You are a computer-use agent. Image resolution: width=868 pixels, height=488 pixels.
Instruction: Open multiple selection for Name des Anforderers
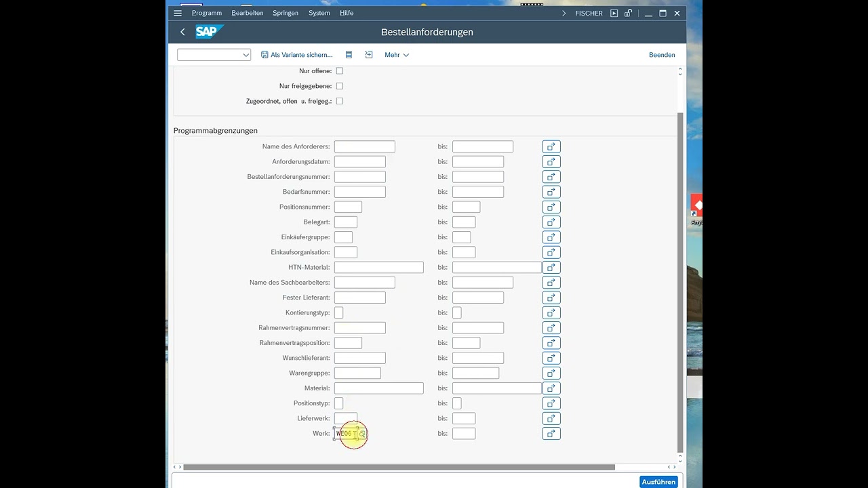pyautogui.click(x=551, y=146)
